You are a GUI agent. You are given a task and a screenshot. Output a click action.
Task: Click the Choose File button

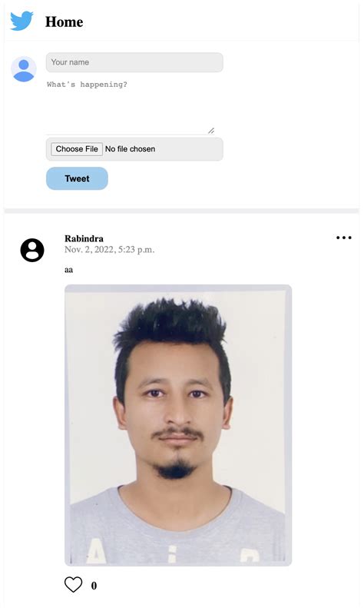[x=77, y=149]
